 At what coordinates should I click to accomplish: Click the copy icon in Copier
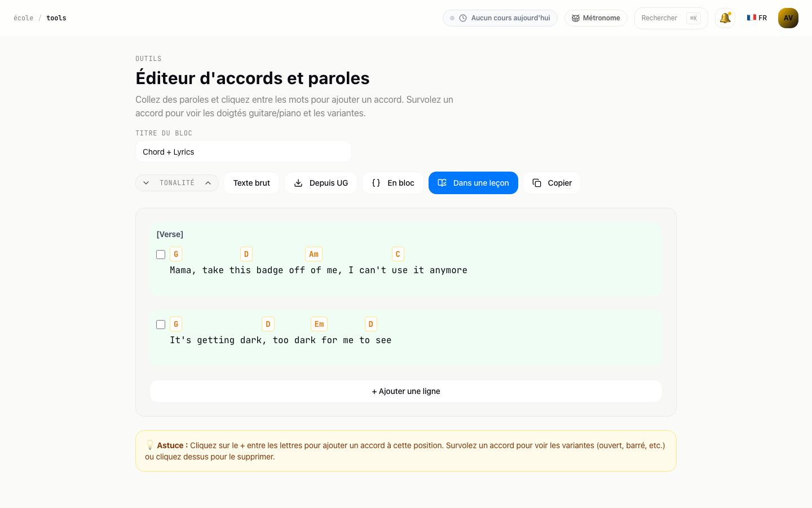[537, 183]
